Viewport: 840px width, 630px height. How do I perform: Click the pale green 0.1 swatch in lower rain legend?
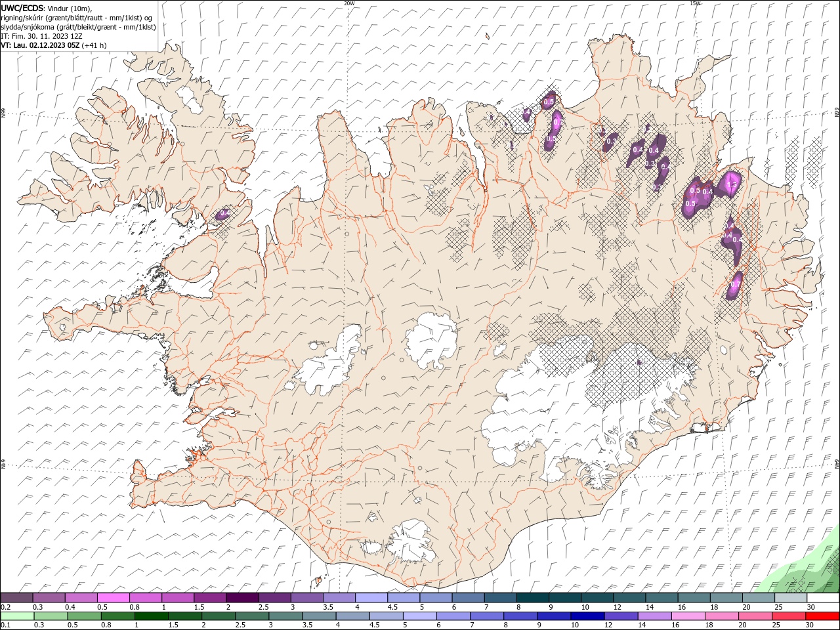click(x=17, y=616)
